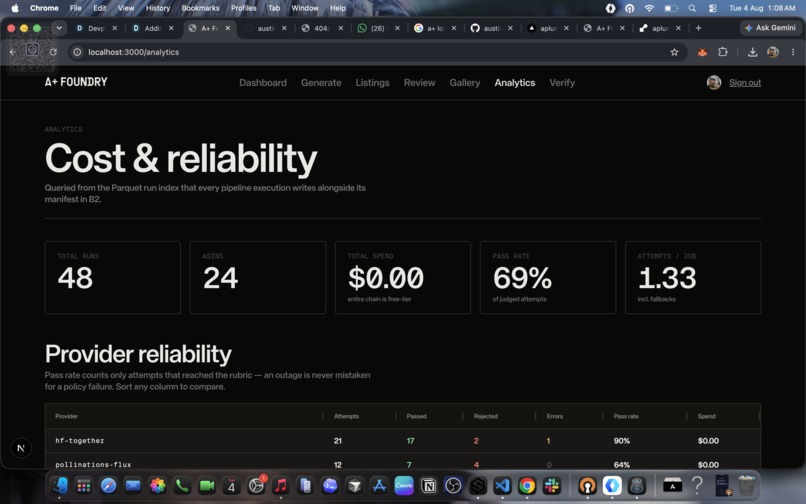Click the orange fox extension icon

pos(702,52)
